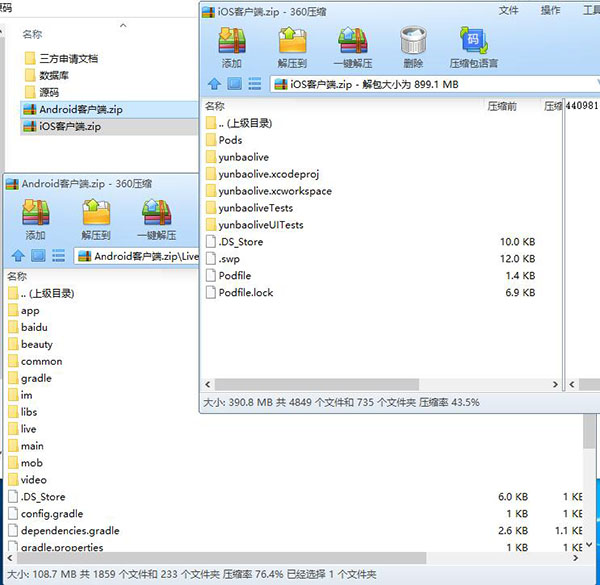
Task: Open the main folder in Android archive
Action: 26,446
